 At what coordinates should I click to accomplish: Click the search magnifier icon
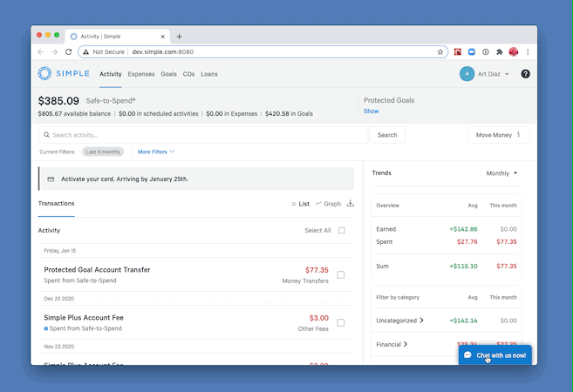(x=47, y=135)
